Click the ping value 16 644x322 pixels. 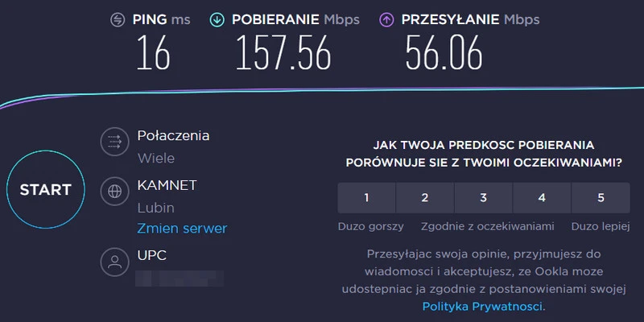click(153, 55)
